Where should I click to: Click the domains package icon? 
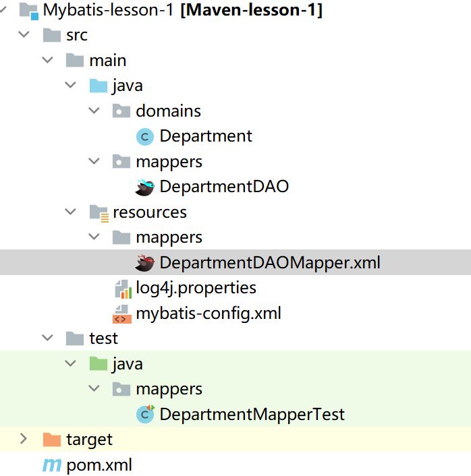121,111
